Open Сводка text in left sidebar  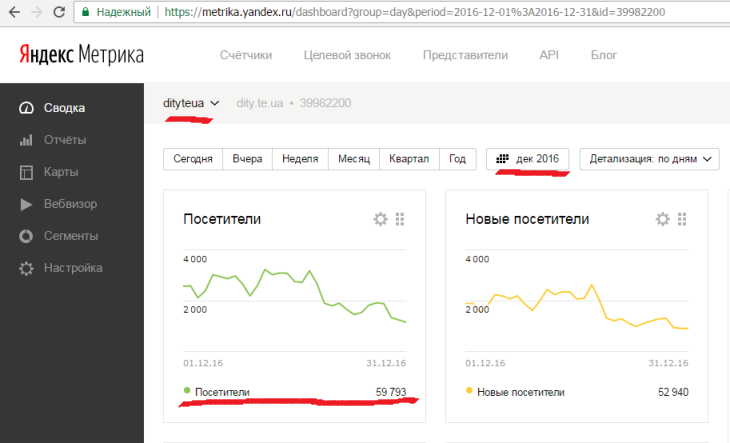pyautogui.click(x=64, y=108)
